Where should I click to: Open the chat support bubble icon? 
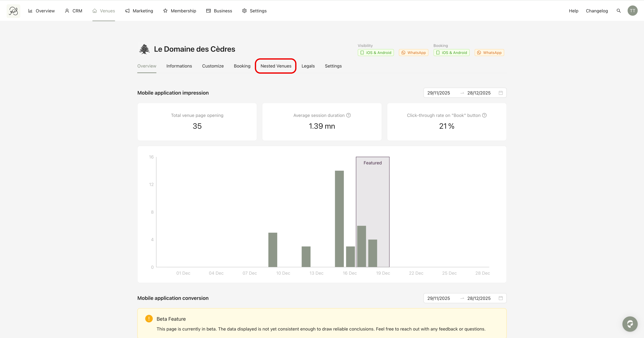[x=630, y=324]
